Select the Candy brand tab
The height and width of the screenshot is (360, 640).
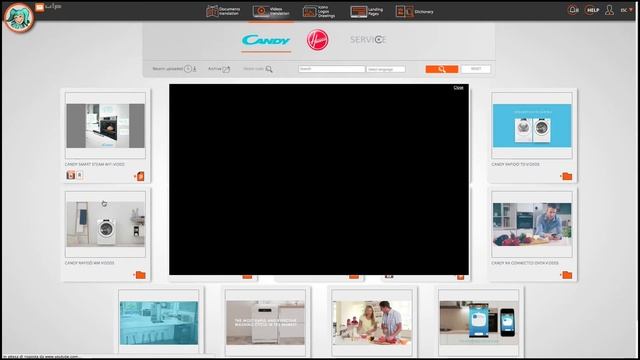tap(266, 40)
